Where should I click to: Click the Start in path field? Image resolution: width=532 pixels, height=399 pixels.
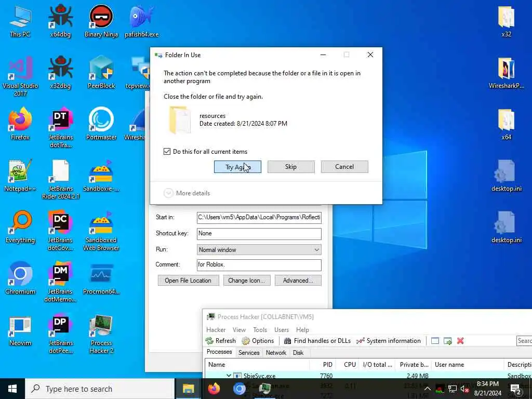tap(259, 218)
